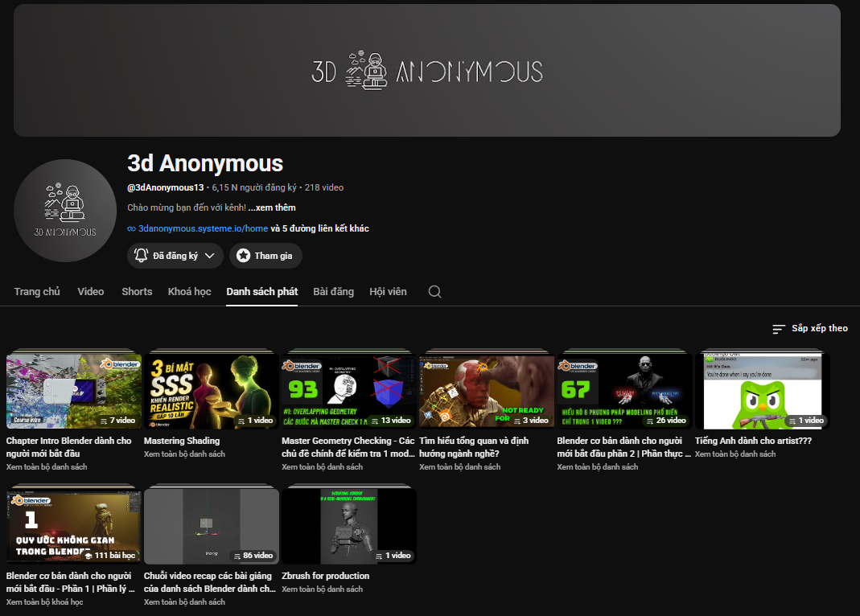The height and width of the screenshot is (616, 860).
Task: Open Master Geometry Checking playlist thumbnail
Action: [x=349, y=391]
